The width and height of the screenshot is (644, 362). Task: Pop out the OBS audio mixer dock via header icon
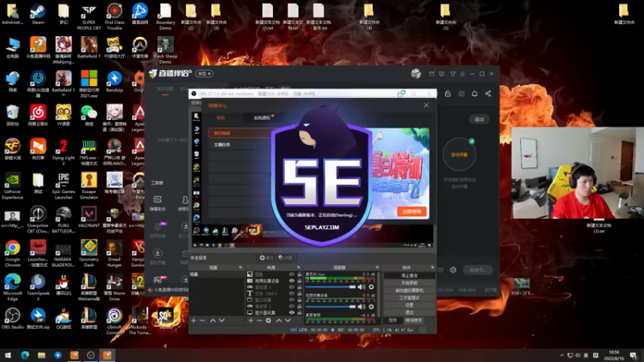(x=377, y=268)
